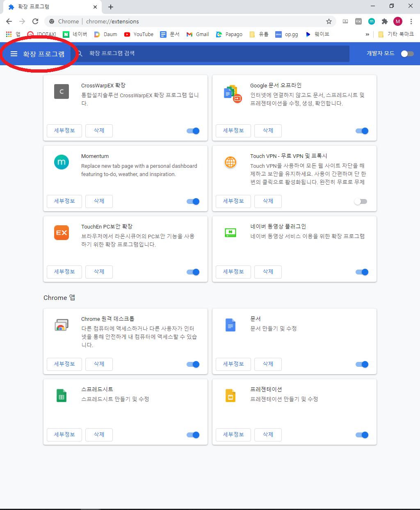Click the Touch VPN globe icon
Viewport: 420px width, 510px height.
point(231,162)
